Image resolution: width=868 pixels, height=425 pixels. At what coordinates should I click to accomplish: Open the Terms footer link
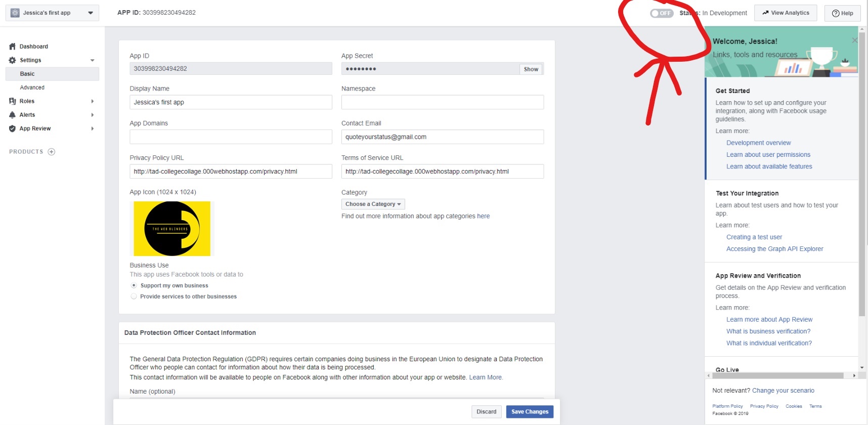click(815, 406)
